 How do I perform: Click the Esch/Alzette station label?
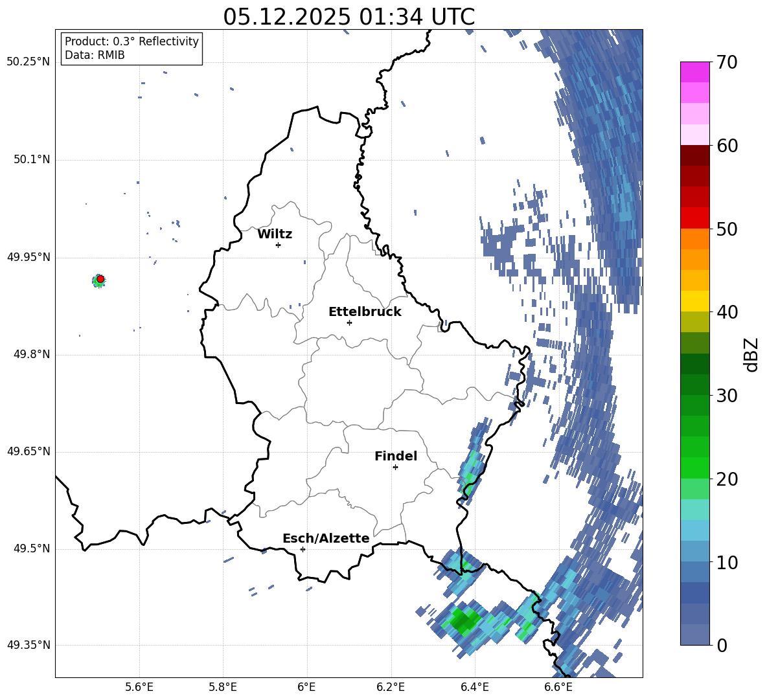pyautogui.click(x=326, y=538)
